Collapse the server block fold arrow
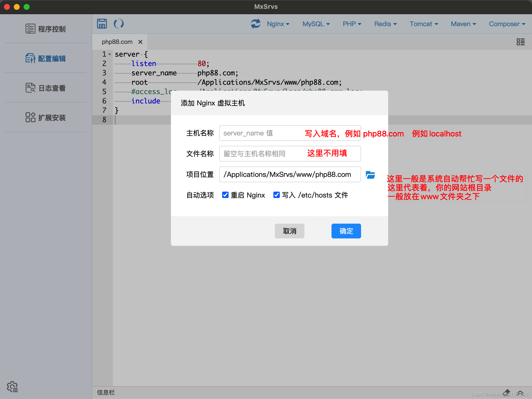 (x=110, y=54)
